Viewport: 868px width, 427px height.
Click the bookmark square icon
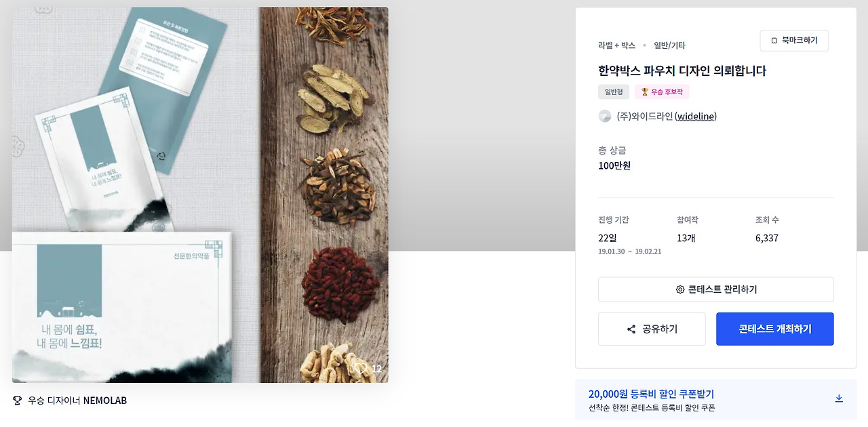point(774,41)
